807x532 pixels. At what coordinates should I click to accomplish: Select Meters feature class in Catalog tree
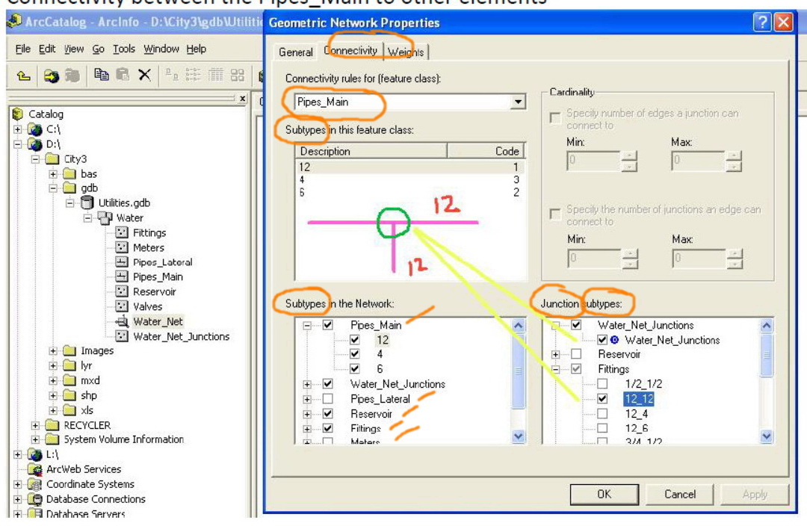148,247
